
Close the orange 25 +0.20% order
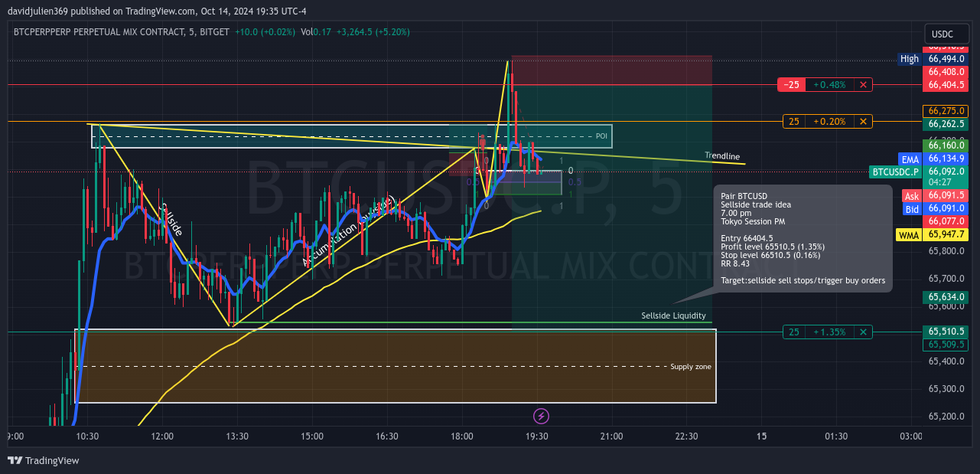coord(863,121)
